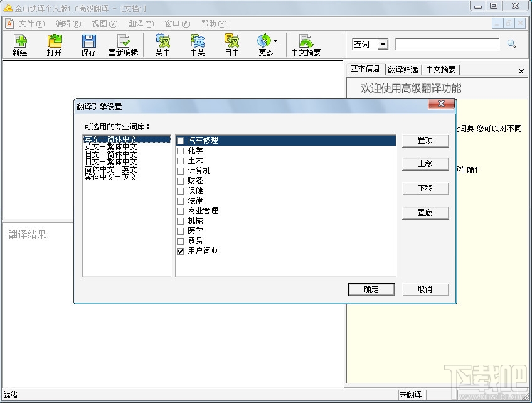Click the 中英 translation toolbar icon

coord(197,45)
